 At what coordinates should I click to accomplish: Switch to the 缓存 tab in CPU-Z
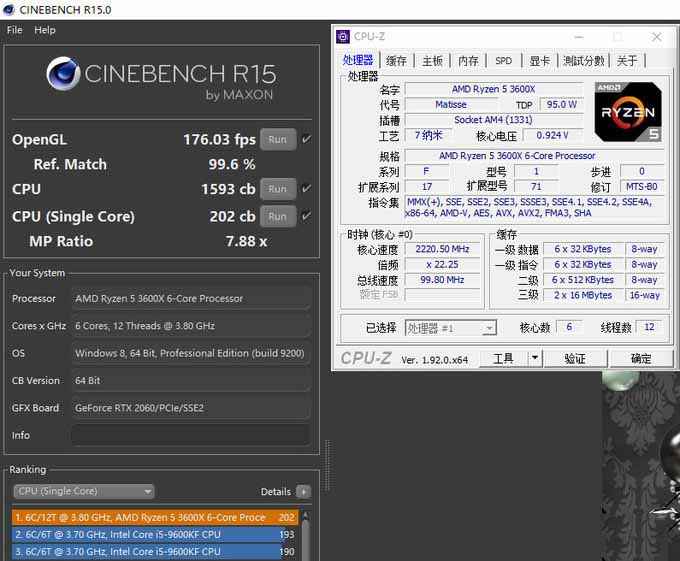[396, 61]
